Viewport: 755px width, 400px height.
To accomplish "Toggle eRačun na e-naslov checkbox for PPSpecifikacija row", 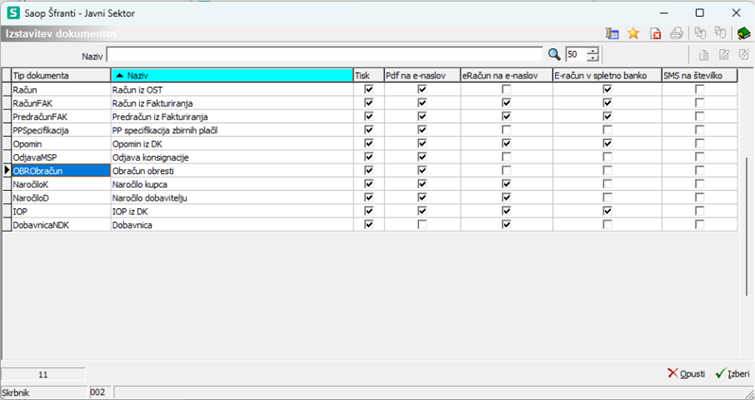I will tap(507, 129).
